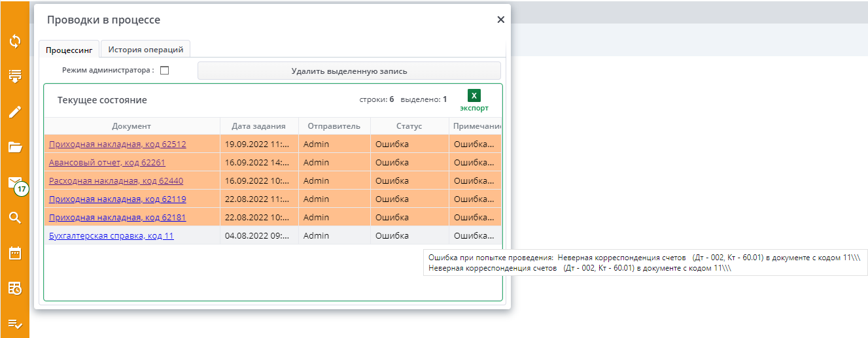Viewport: 868px width, 338px height.
Task: Select the Процессинг tab
Action: pos(69,50)
